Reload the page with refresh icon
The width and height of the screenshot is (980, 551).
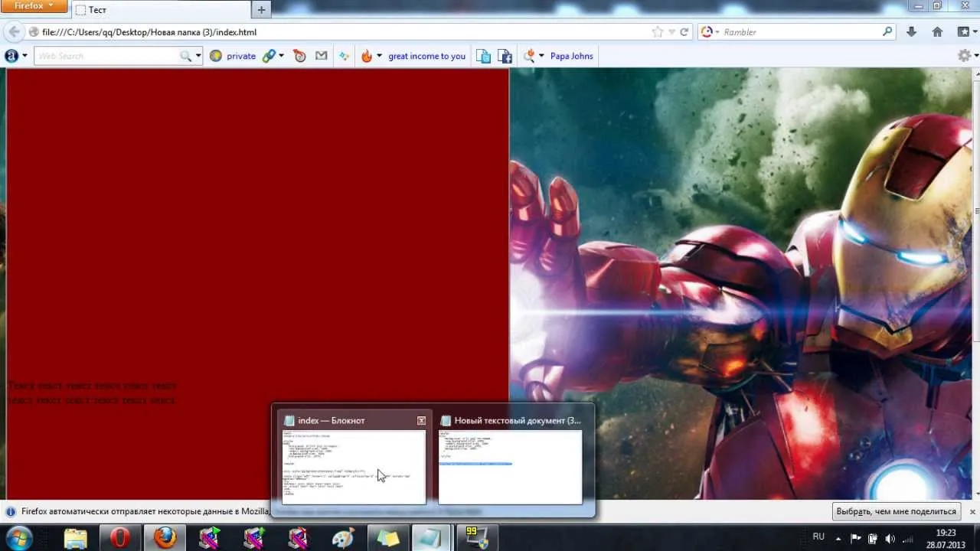[x=684, y=32]
